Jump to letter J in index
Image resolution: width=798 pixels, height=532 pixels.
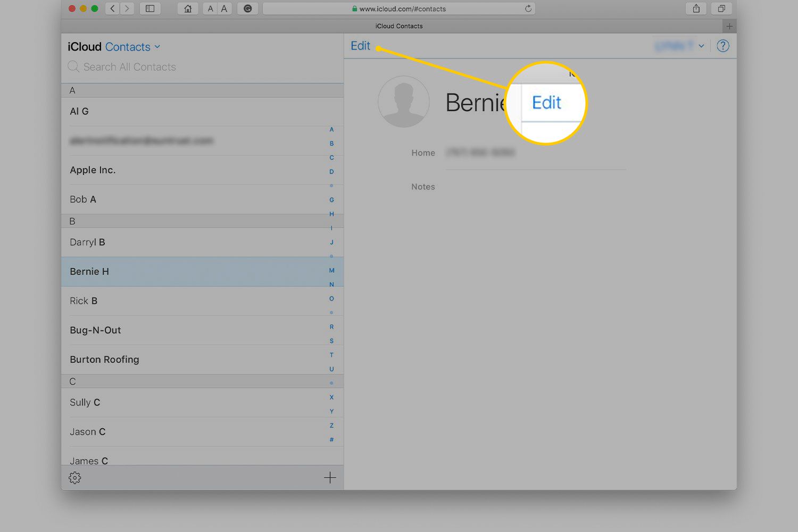point(331,242)
